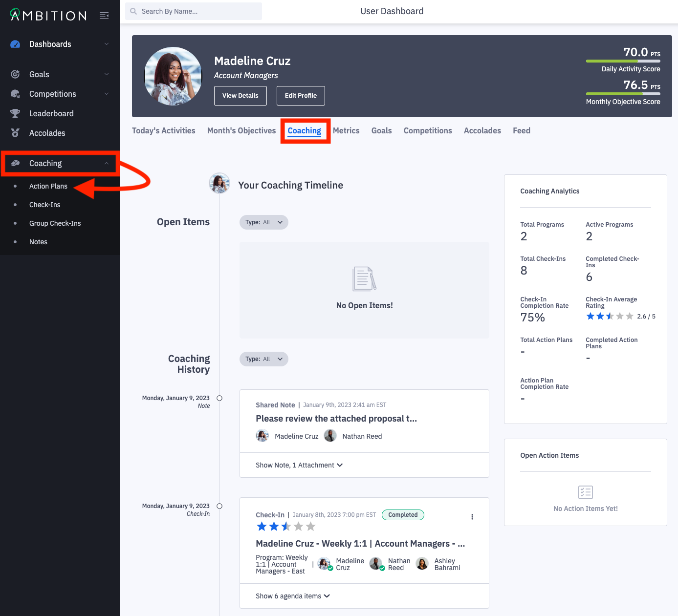Click the Completed status badge

403,515
